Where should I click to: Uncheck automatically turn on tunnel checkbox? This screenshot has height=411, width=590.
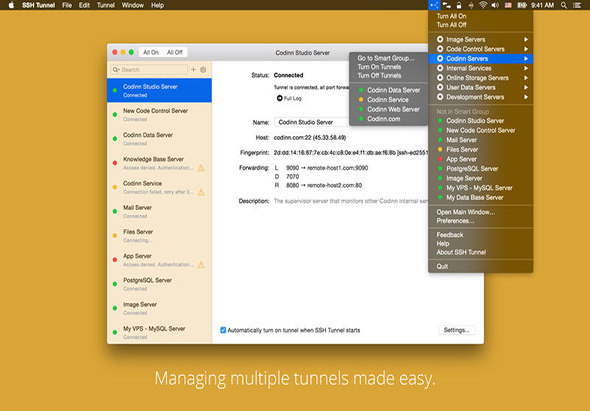(223, 330)
